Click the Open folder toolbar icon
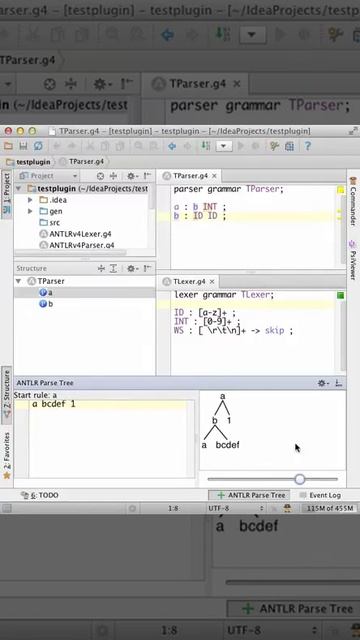Image resolution: width=360 pixels, height=640 pixels. click(x=8, y=146)
